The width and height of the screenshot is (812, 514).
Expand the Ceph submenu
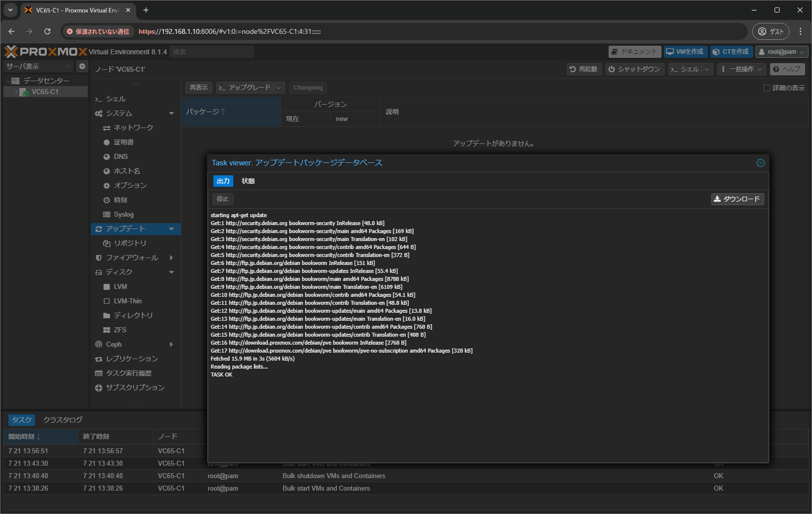click(171, 345)
